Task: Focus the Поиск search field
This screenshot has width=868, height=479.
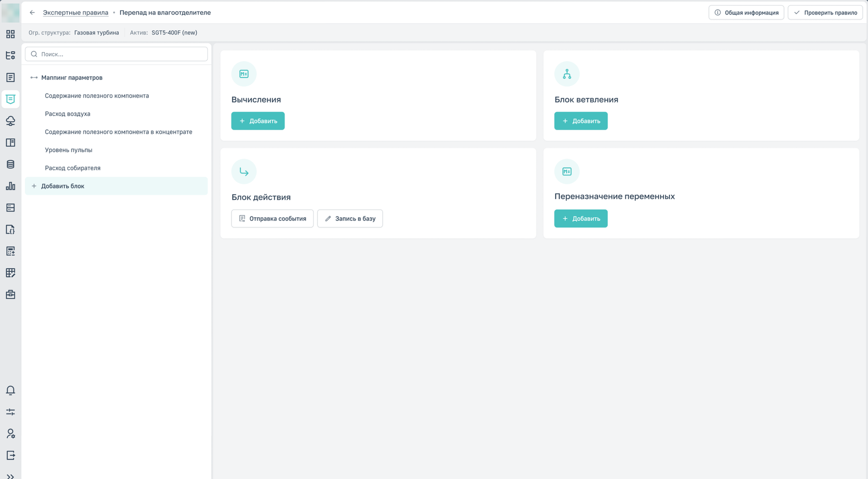Action: click(116, 54)
